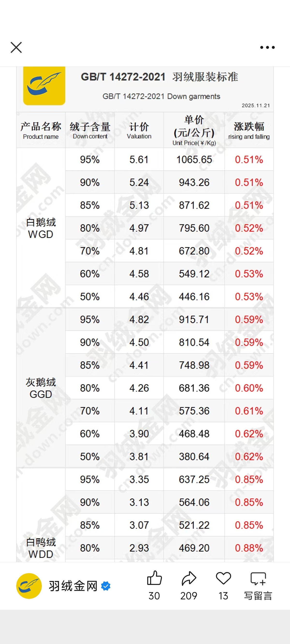290x644 pixels.
Task: Tap the share count 209
Action: [x=189, y=596]
